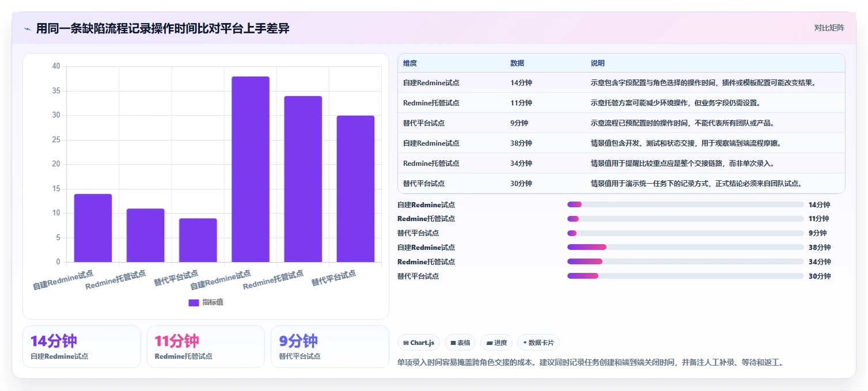The width and height of the screenshot is (868, 391).
Task: Select the table cell reading 34分钟
Action: [x=521, y=164]
